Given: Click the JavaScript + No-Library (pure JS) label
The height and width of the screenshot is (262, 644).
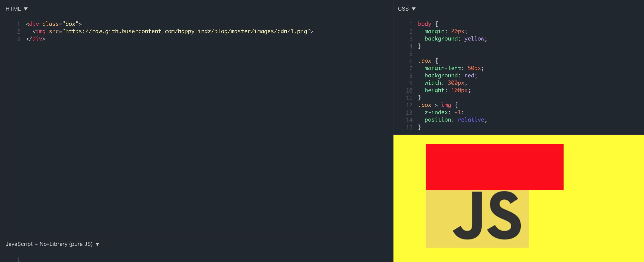Looking at the screenshot, I should point(49,244).
